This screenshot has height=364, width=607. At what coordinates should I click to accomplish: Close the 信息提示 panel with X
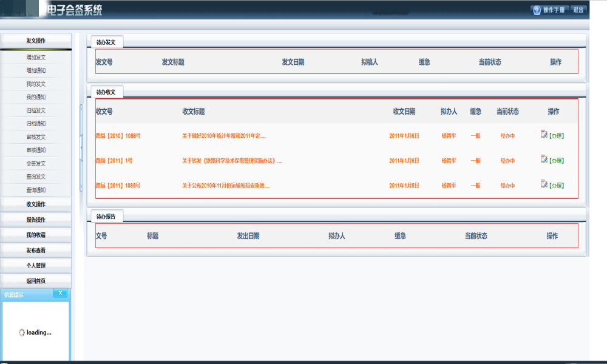[60, 293]
